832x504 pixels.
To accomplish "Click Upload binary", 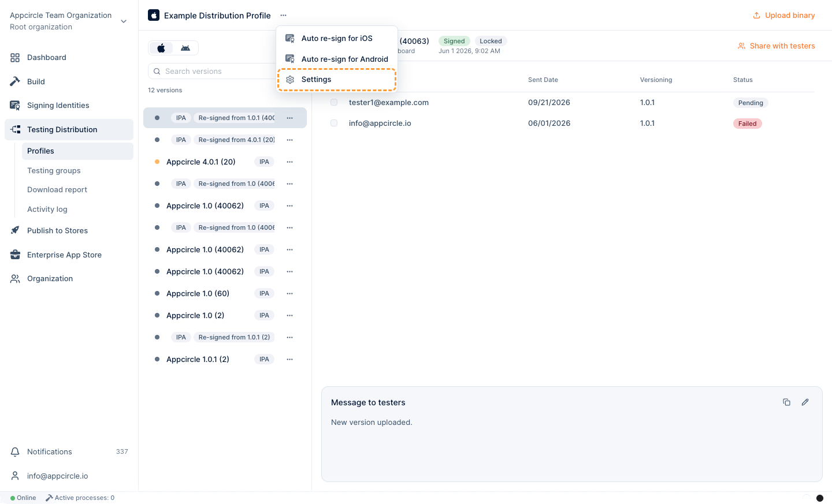I will click(783, 16).
